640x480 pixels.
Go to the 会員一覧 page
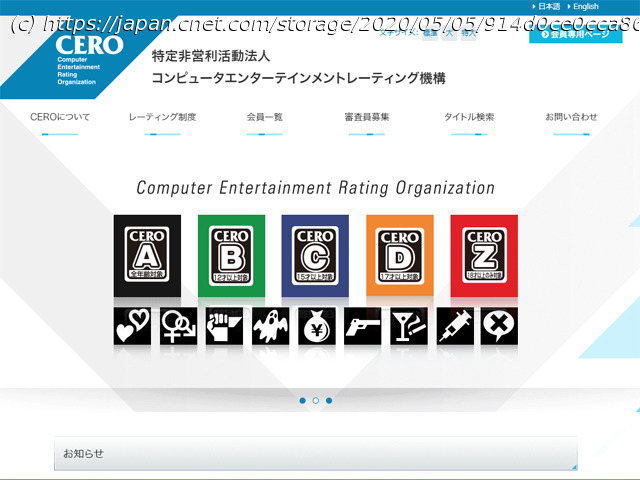pyautogui.click(x=264, y=117)
